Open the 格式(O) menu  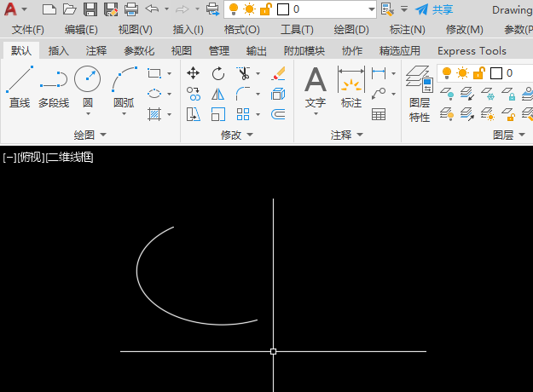point(241,30)
